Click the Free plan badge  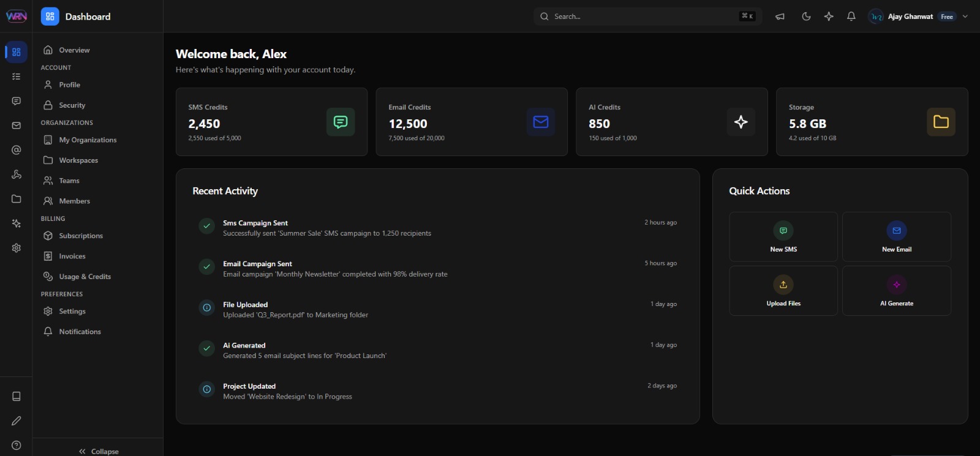(x=947, y=17)
